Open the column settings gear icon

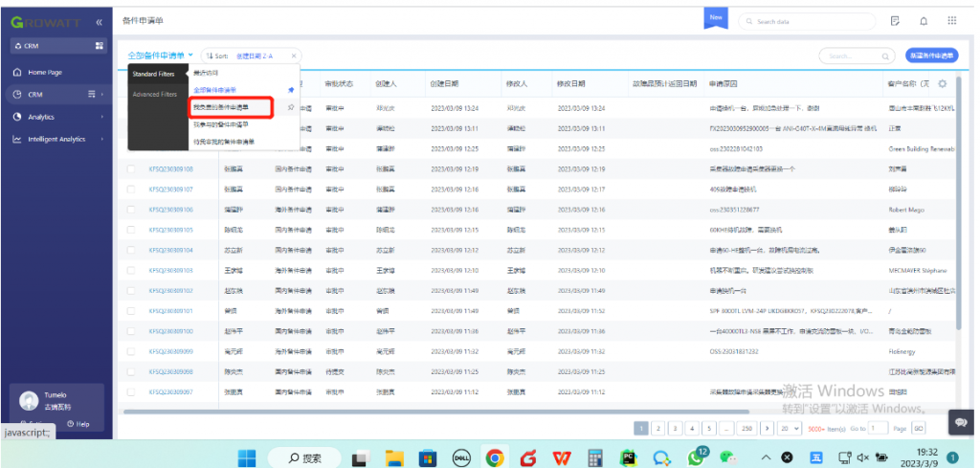[942, 83]
